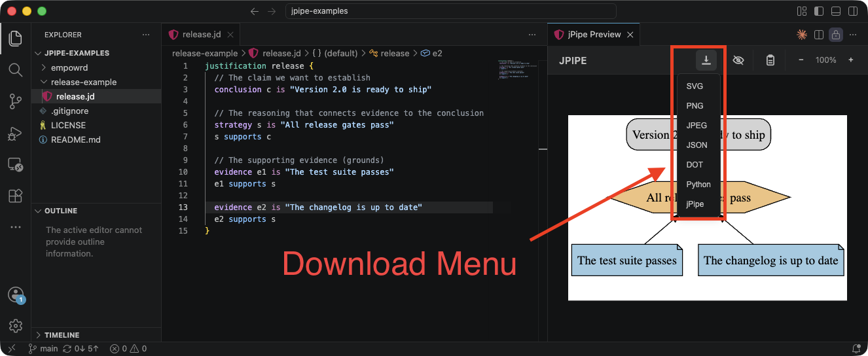Open the Extensions view
Image resolution: width=868 pixels, height=356 pixels.
pyautogui.click(x=15, y=196)
